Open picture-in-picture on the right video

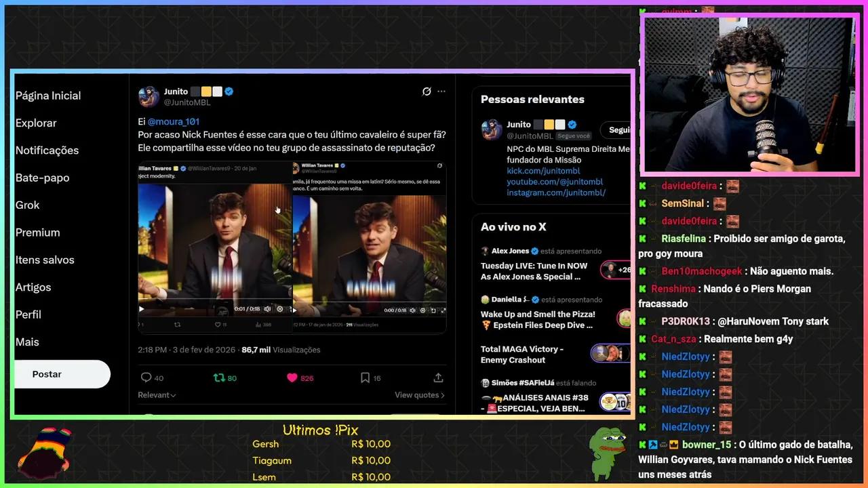[433, 310]
